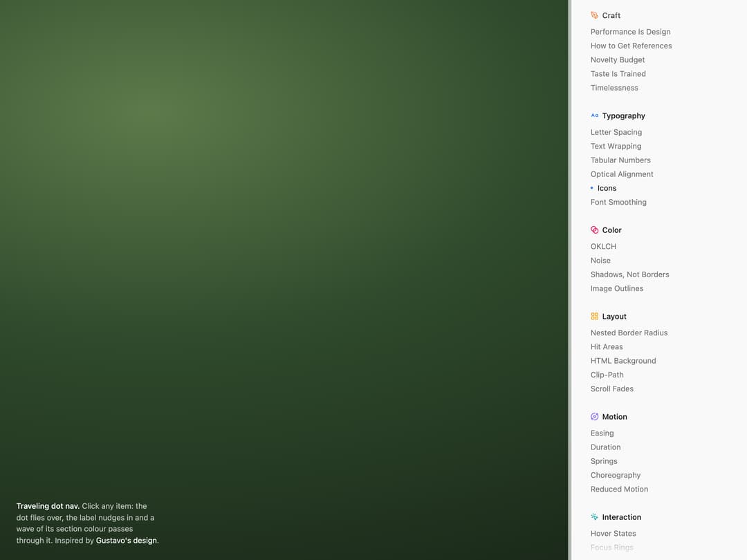
Task: Go to Shadows, Not Borders
Action: (630, 274)
